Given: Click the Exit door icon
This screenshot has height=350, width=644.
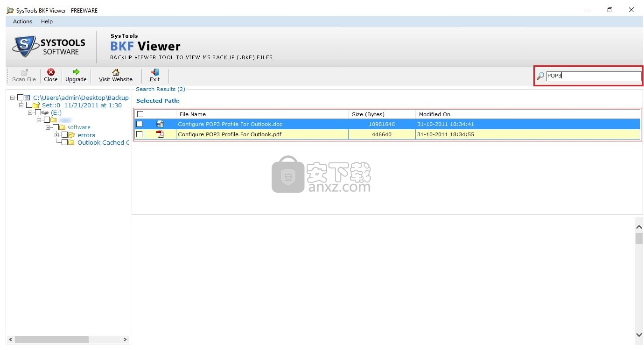Looking at the screenshot, I should [x=155, y=72].
